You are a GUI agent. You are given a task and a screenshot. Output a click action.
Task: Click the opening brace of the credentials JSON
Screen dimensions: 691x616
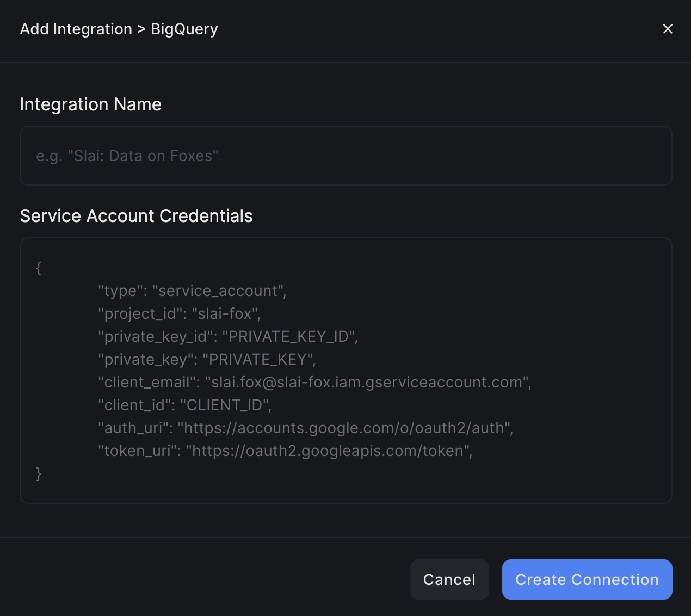tap(38, 268)
